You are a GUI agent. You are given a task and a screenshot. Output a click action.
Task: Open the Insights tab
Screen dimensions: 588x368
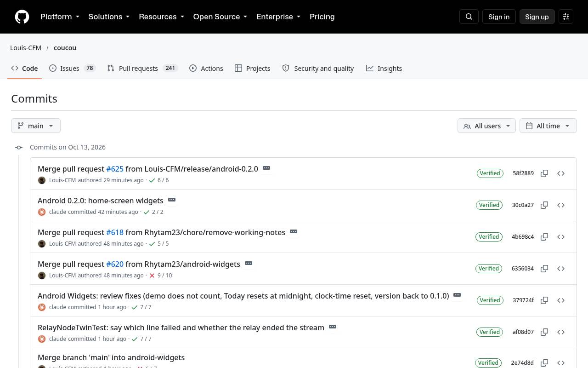(384, 68)
